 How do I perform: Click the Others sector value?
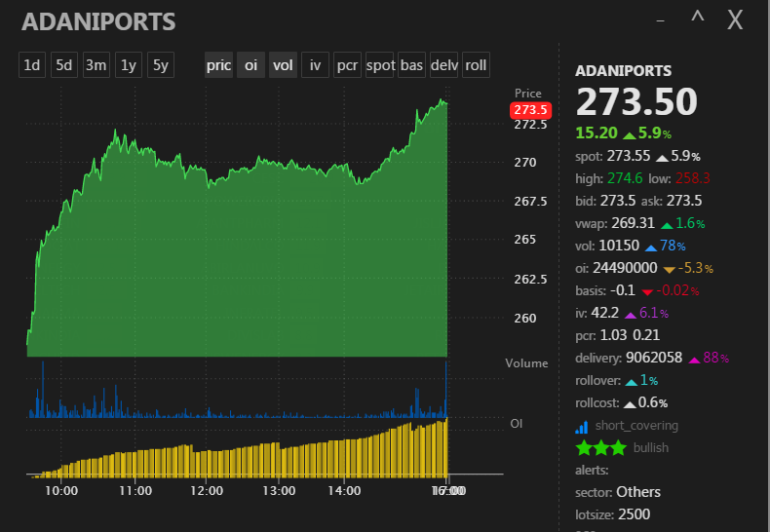tap(637, 492)
